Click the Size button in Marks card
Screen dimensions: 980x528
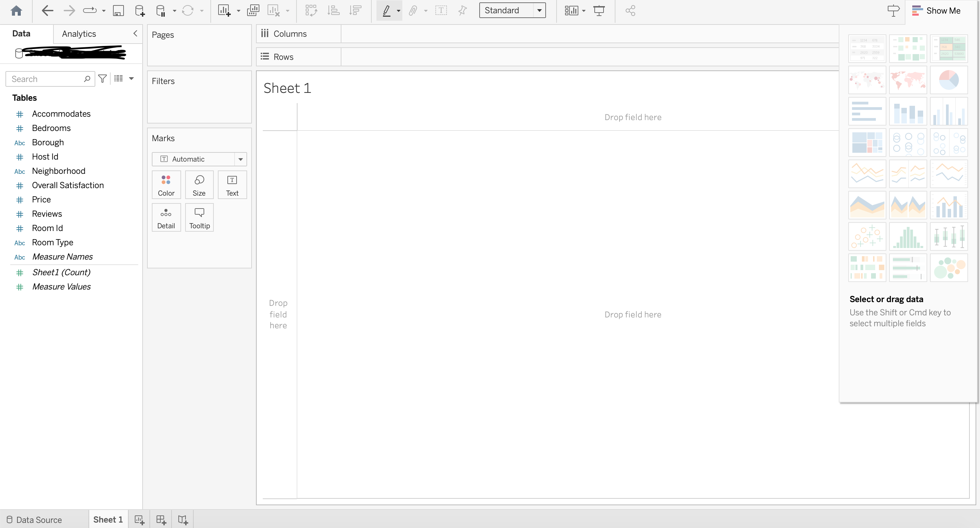(x=199, y=185)
